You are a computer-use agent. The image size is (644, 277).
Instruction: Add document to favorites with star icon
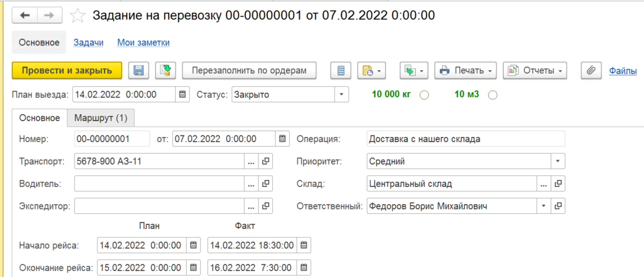tap(78, 16)
